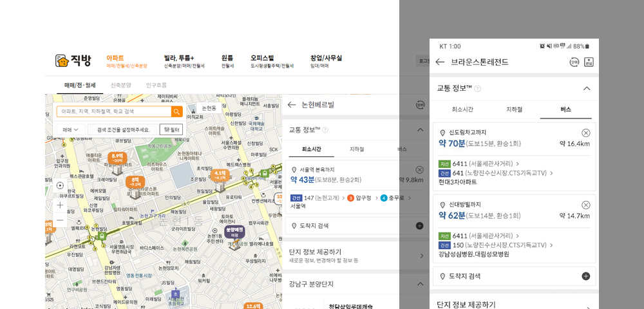Click 도착지 검색 field in 논현베르빌 panel
This screenshot has width=644, height=309.
tap(355, 226)
